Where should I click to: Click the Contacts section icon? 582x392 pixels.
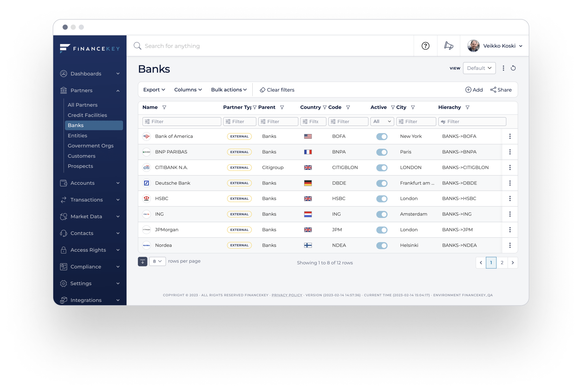pyautogui.click(x=64, y=233)
